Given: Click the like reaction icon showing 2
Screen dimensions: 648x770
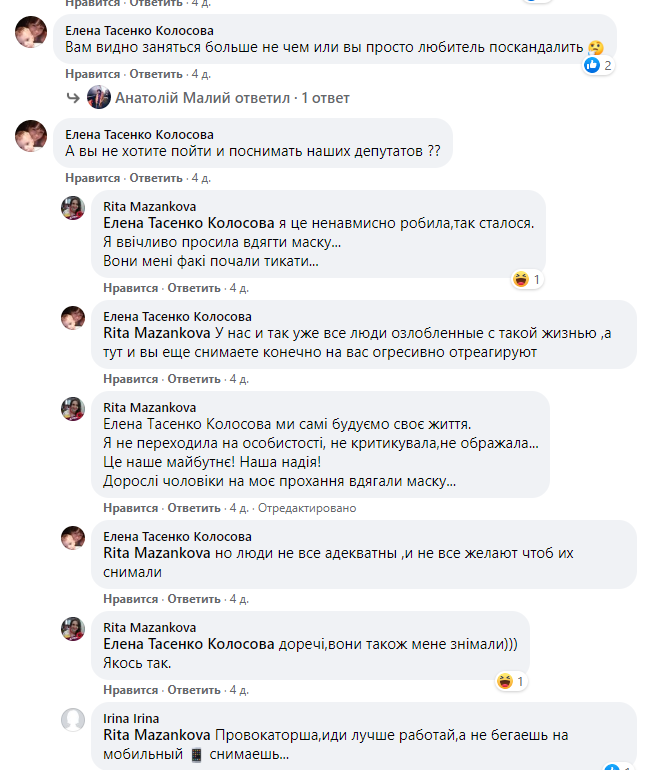Looking at the screenshot, I should pos(592,66).
